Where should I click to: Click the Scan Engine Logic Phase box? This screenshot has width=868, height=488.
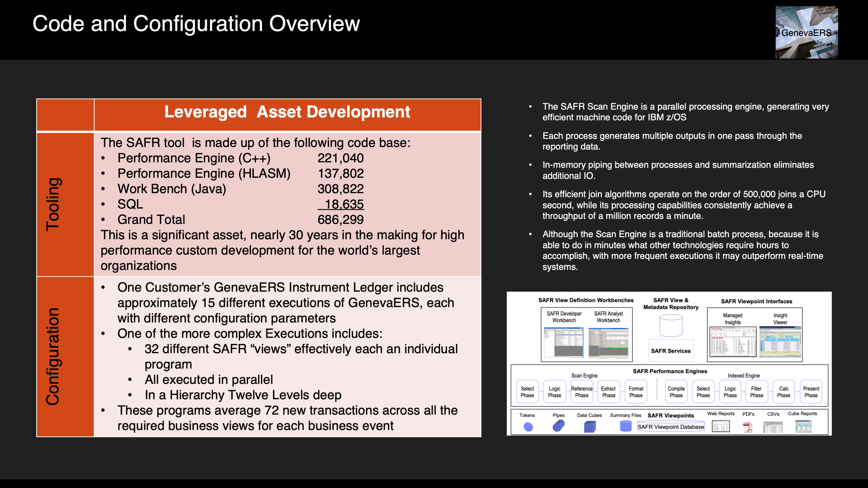point(554,392)
